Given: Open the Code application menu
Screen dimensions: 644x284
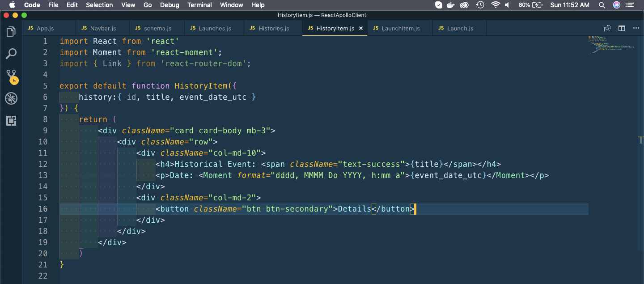Looking at the screenshot, I should pos(32,5).
